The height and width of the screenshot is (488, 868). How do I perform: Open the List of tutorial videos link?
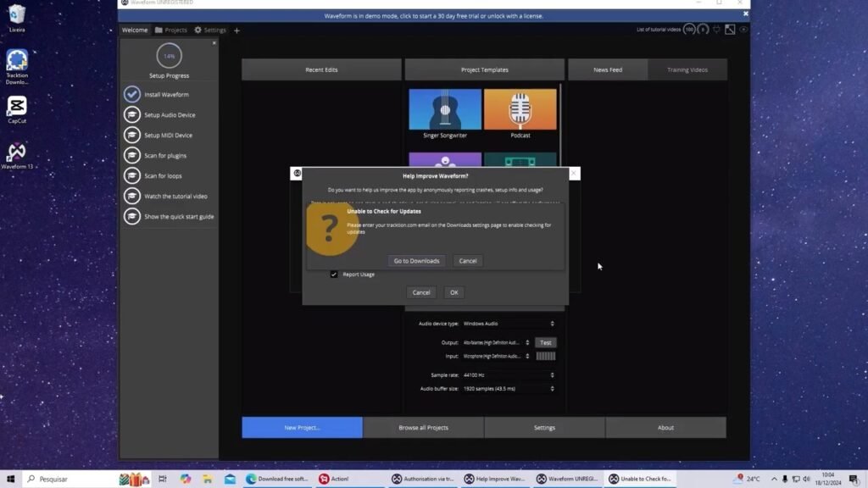coord(658,30)
